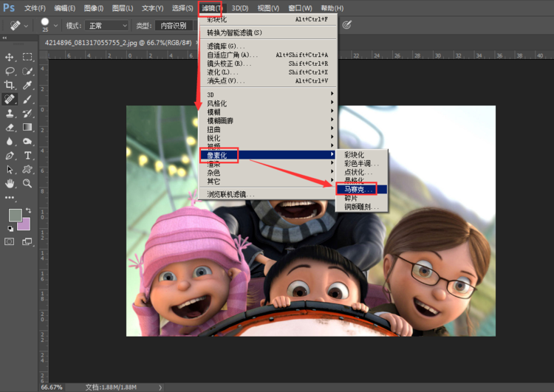Choose 铜版雕刻 filter
The width and height of the screenshot is (554, 392).
tap(361, 207)
